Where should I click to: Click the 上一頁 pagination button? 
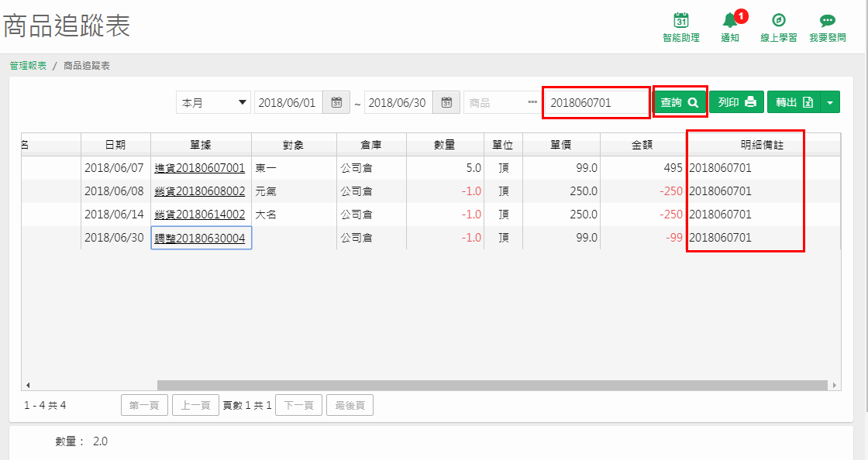[196, 405]
